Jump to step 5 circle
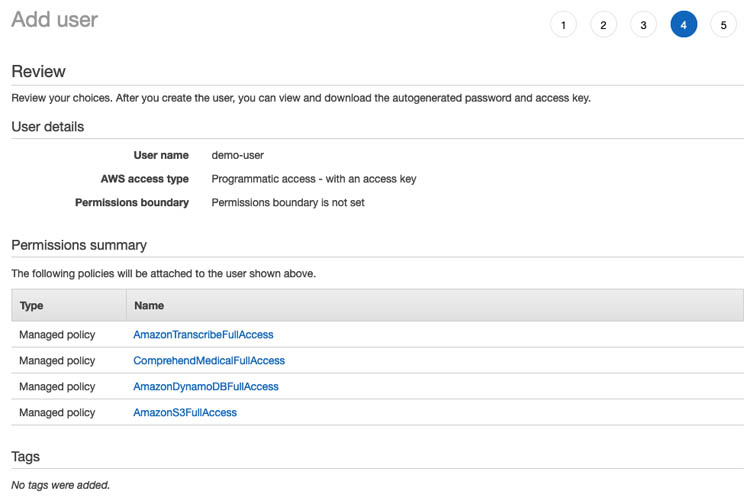 [723, 25]
